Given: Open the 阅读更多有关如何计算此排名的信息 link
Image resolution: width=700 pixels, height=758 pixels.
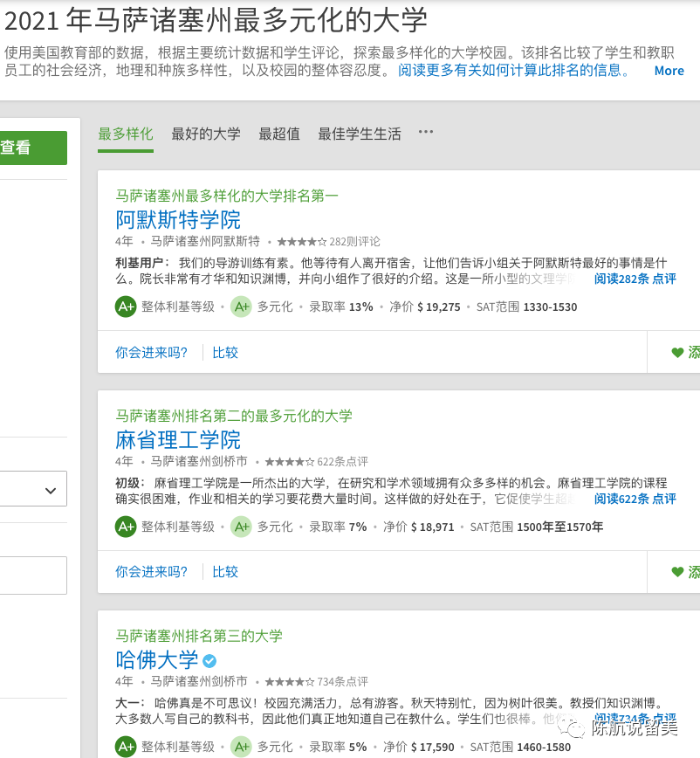Looking at the screenshot, I should tap(514, 71).
